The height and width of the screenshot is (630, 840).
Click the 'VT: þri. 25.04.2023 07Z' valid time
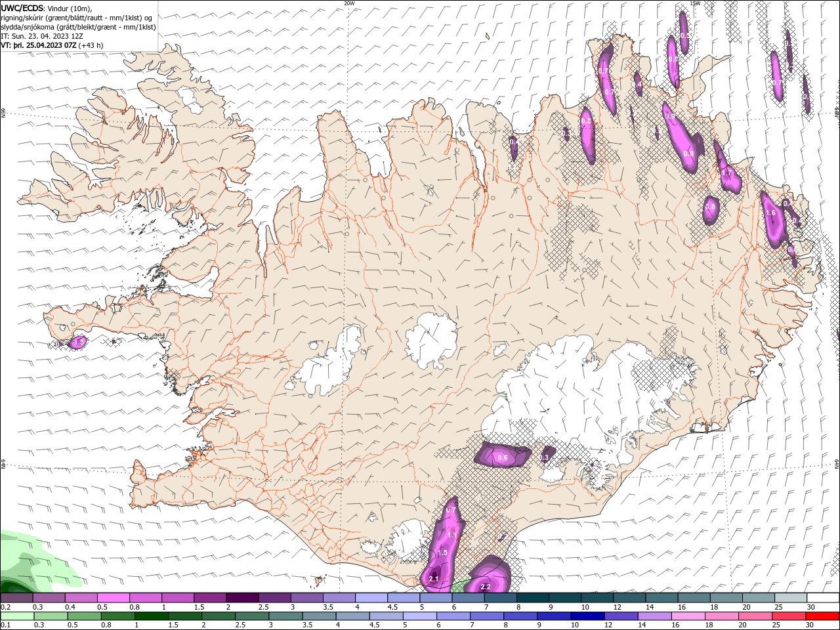(38, 45)
